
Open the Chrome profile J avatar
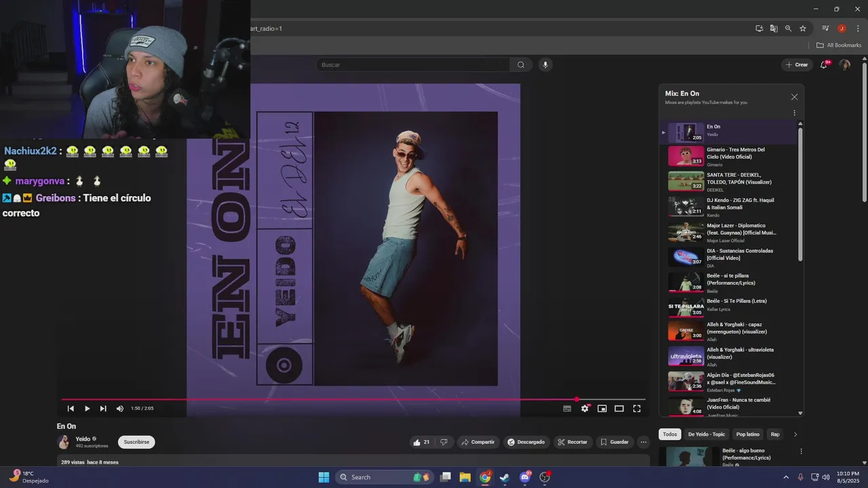842,28
